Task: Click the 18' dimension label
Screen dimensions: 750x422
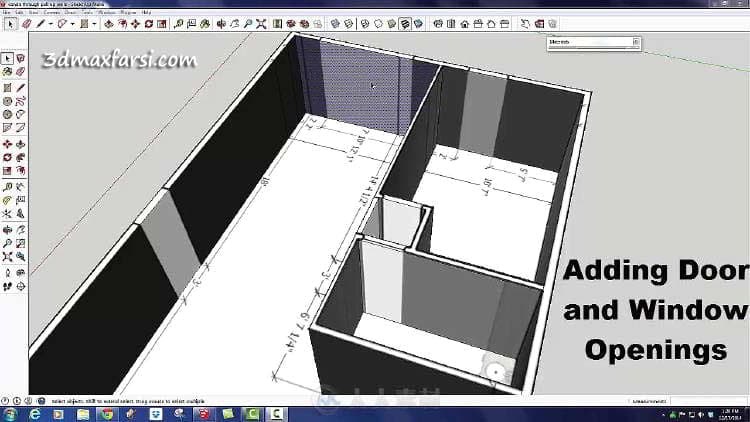Action: coord(265,181)
